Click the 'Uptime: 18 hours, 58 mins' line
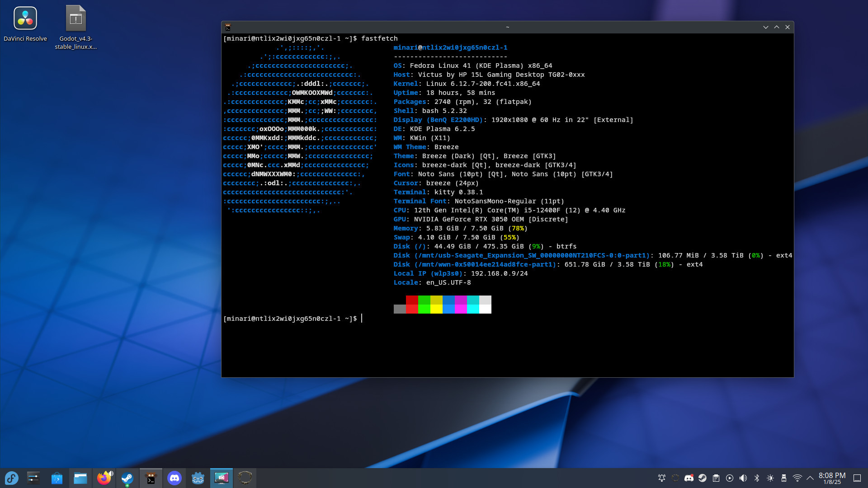The height and width of the screenshot is (488, 868). coord(444,93)
